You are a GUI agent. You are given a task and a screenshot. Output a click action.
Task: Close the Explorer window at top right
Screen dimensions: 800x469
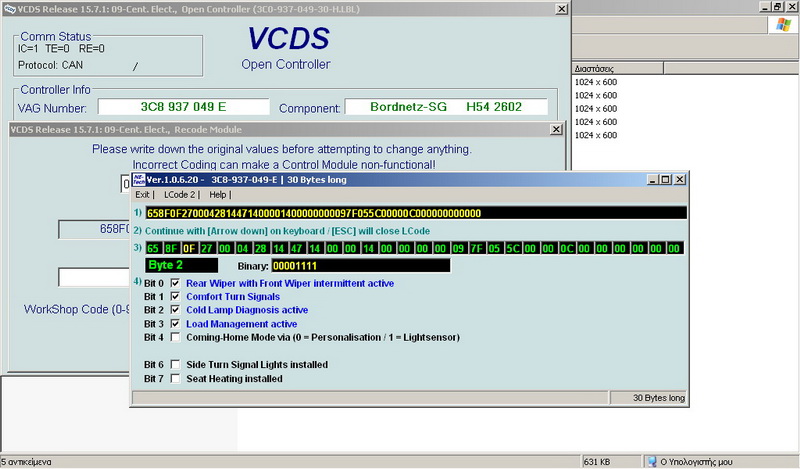[792, 7]
